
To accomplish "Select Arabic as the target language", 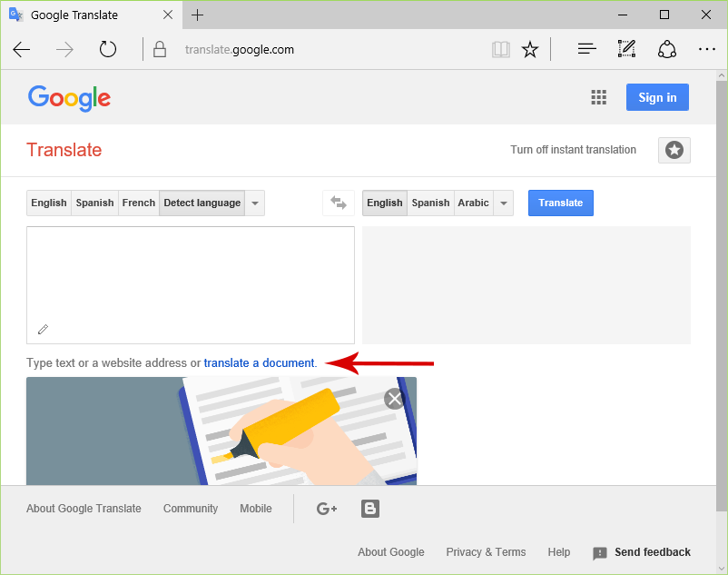I will click(473, 203).
